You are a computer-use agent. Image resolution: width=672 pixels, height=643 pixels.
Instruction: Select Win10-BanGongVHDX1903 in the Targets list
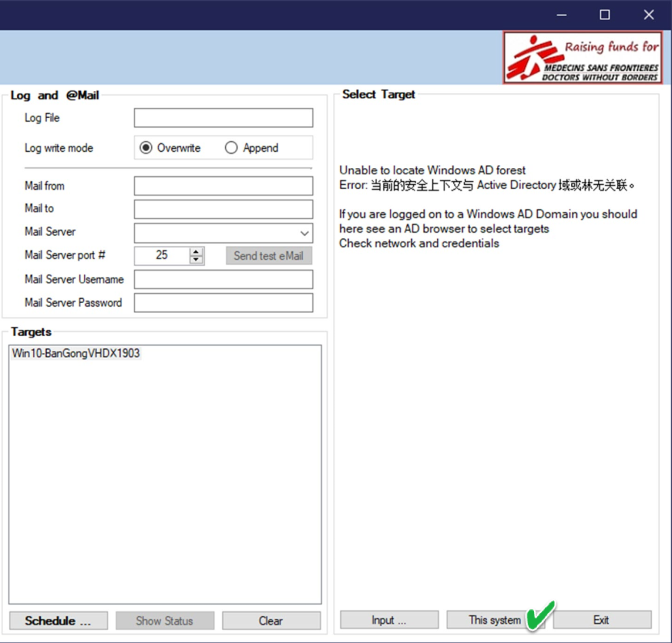76,354
